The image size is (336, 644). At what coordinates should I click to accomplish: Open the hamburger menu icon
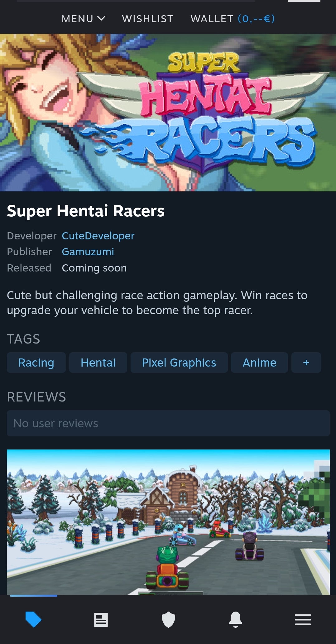point(303,620)
